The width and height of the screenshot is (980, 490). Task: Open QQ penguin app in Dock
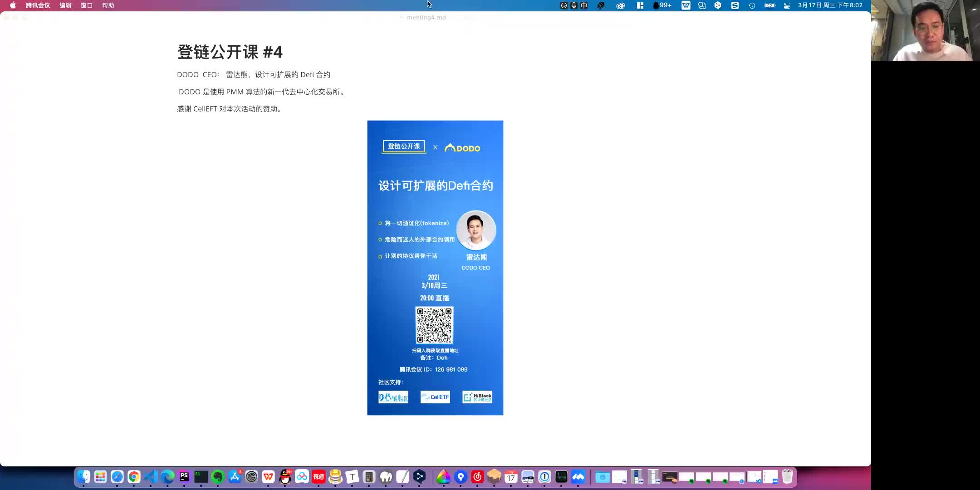tap(285, 477)
